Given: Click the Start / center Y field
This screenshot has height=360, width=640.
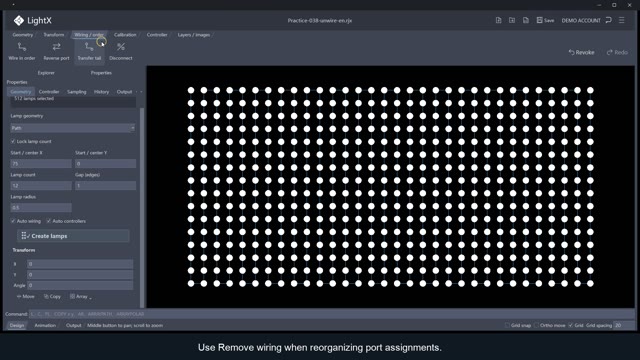Looking at the screenshot, I should [x=105, y=164].
